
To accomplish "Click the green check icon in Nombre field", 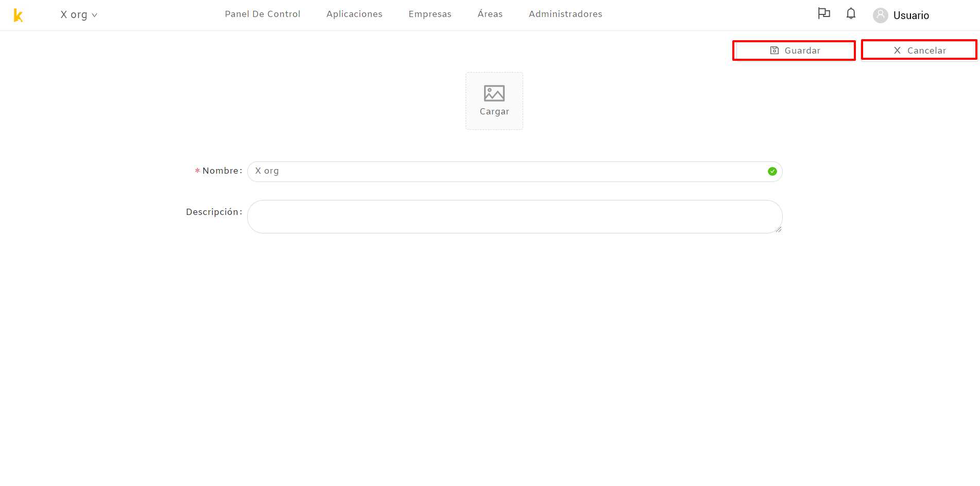I will click(x=772, y=172).
